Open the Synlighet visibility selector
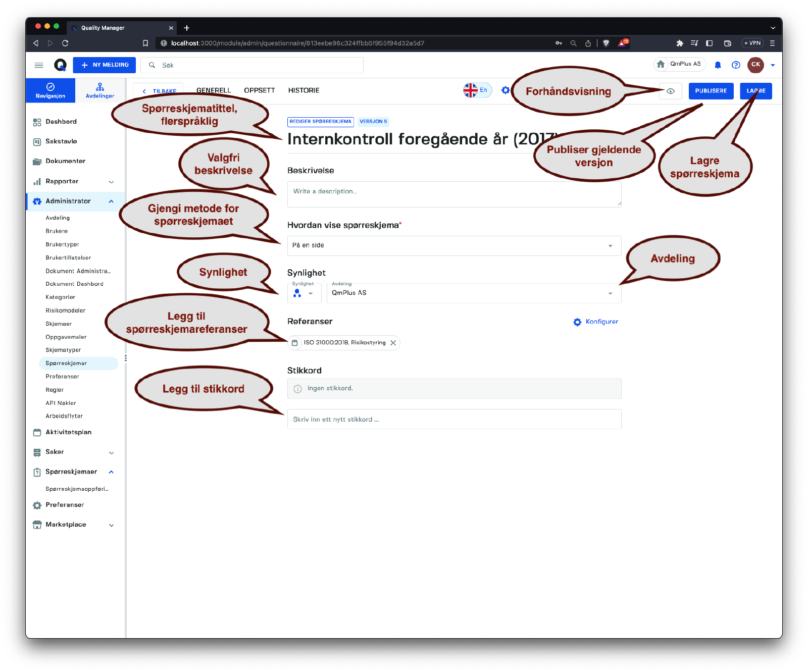Image resolution: width=808 pixels, height=672 pixels. pyautogui.click(x=304, y=293)
